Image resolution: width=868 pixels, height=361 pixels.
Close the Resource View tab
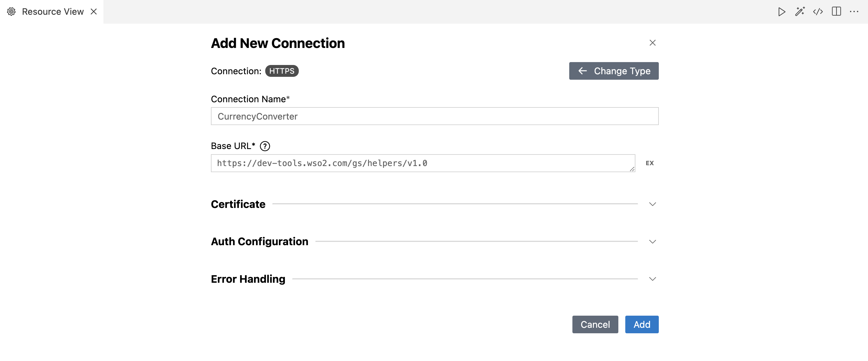point(94,12)
